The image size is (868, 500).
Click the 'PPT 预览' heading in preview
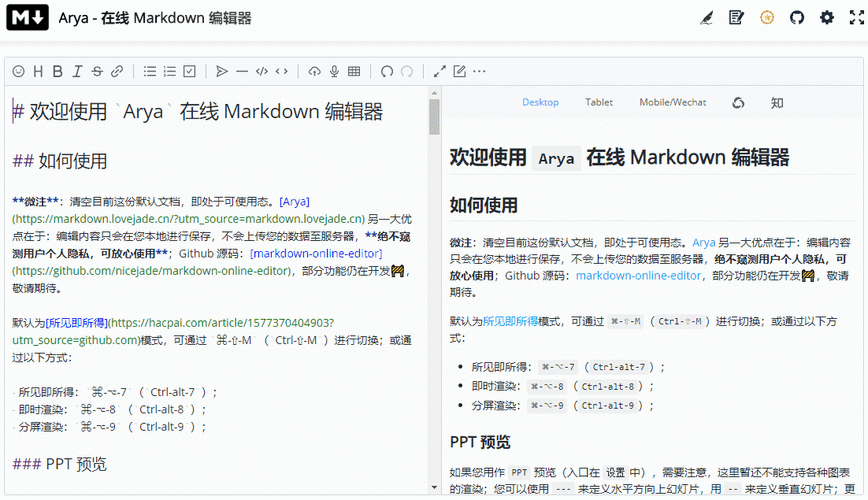(x=480, y=442)
